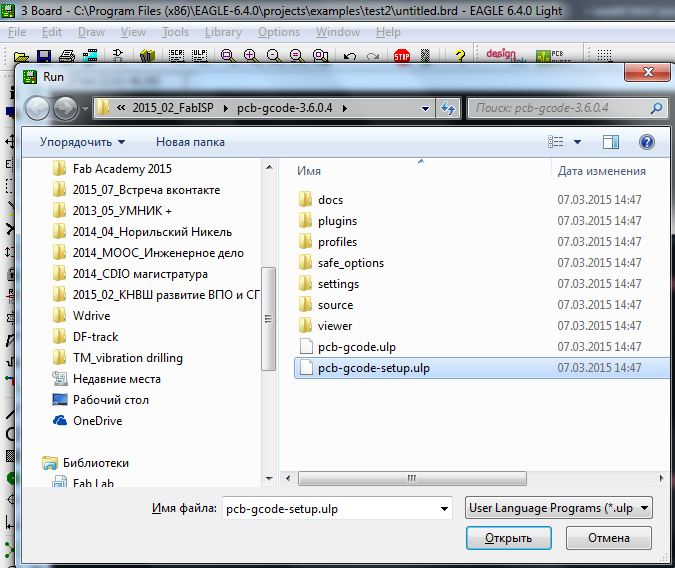This screenshot has width=675, height=568.
Task: Click the Zoom select area icon
Action: [320, 56]
